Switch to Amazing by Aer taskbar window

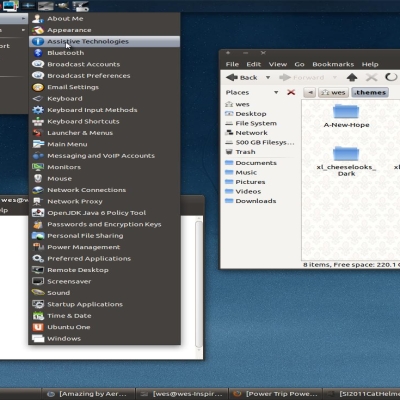89,394
